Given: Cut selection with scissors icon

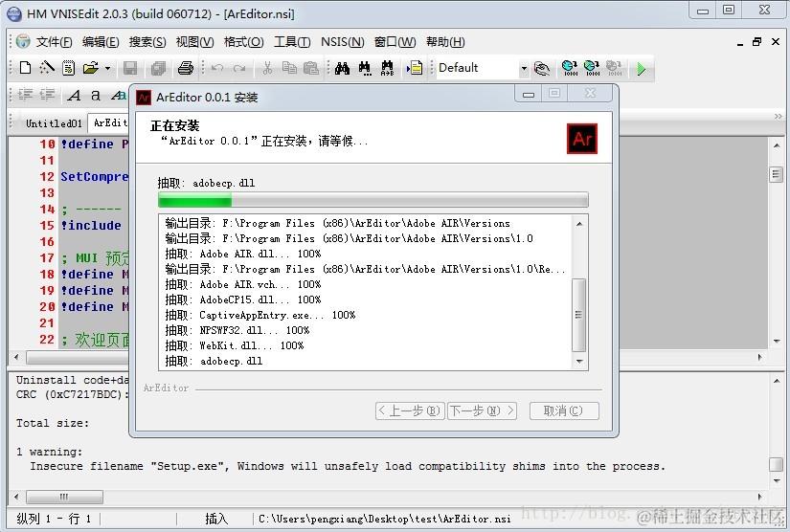Looking at the screenshot, I should pyautogui.click(x=267, y=68).
